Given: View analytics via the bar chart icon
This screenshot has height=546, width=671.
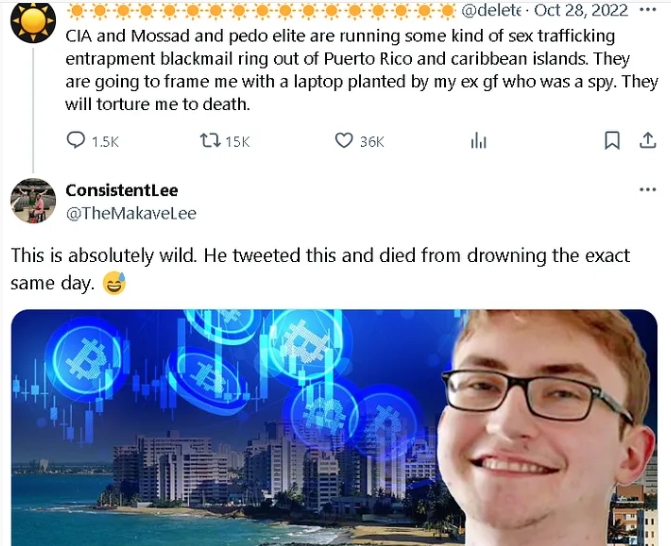Looking at the screenshot, I should [x=478, y=140].
